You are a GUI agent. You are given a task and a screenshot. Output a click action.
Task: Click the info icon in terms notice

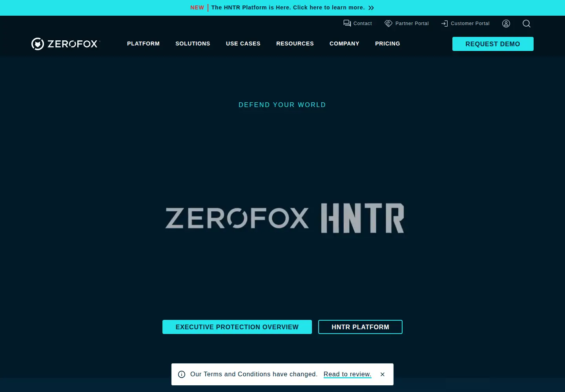coord(182,374)
